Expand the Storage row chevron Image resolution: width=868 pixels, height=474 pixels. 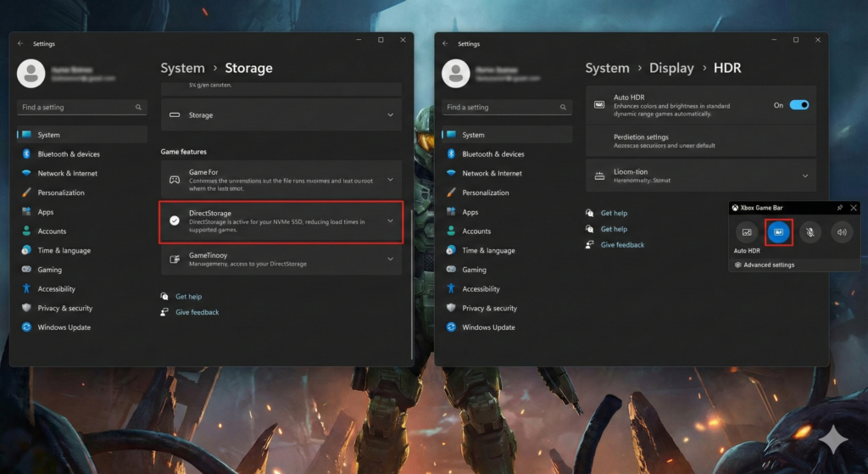point(390,114)
